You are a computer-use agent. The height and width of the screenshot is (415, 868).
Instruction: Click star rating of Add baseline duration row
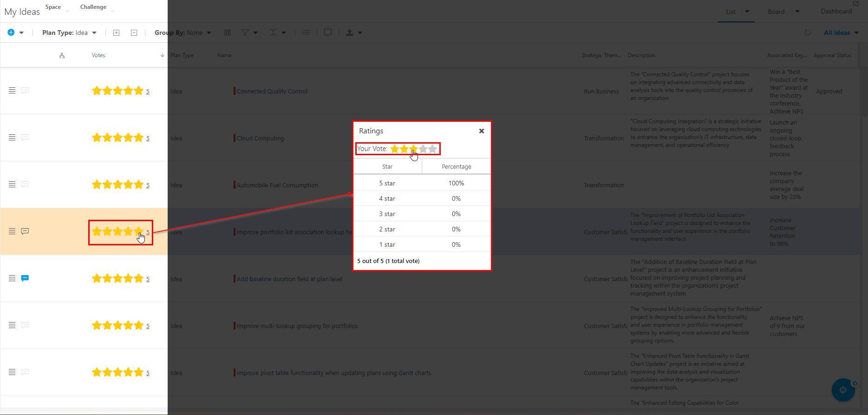(117, 278)
